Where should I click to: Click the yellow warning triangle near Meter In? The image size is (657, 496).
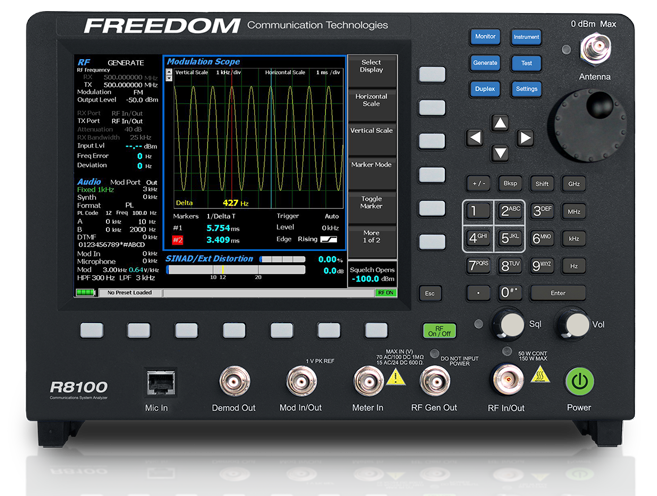(395, 377)
